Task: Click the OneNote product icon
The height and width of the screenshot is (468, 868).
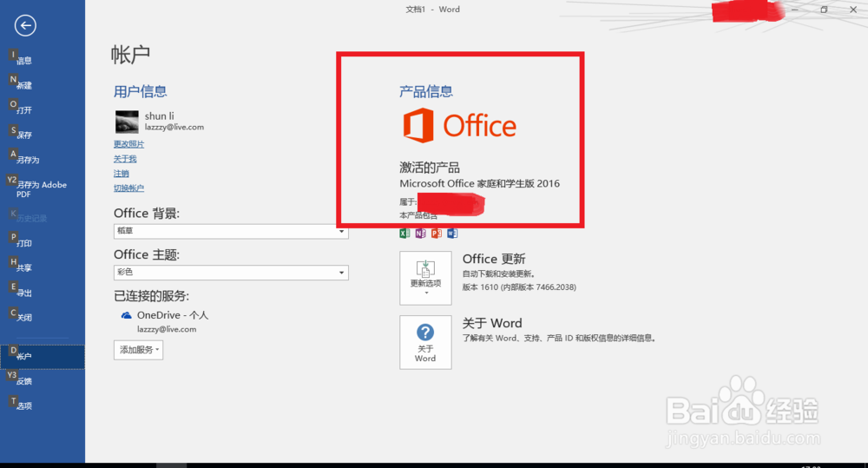Action: pos(420,234)
